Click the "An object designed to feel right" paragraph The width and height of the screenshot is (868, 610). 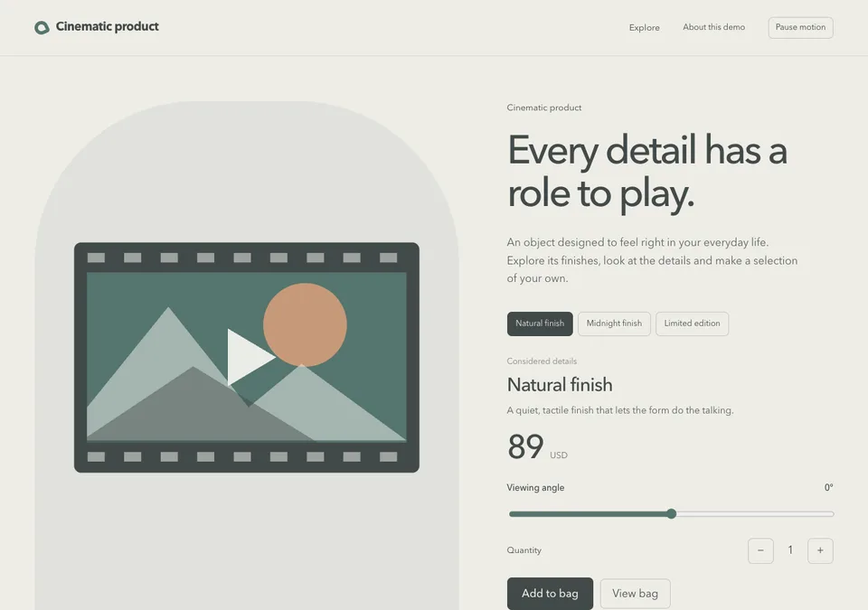coord(652,260)
